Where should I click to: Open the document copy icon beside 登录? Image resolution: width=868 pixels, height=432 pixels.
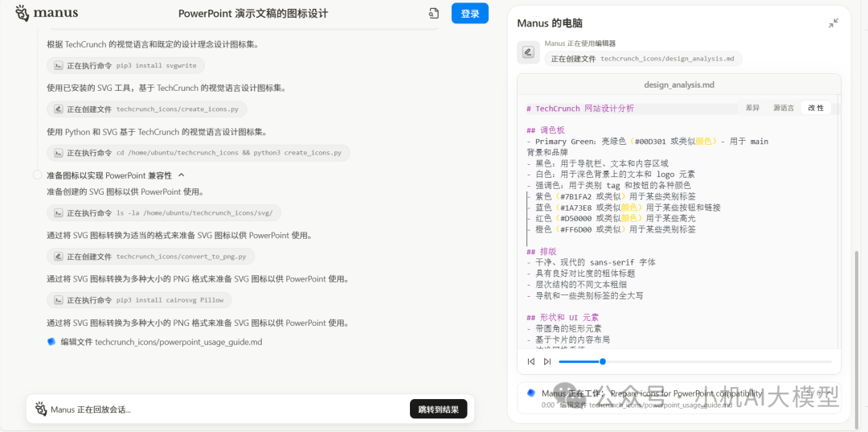click(433, 14)
